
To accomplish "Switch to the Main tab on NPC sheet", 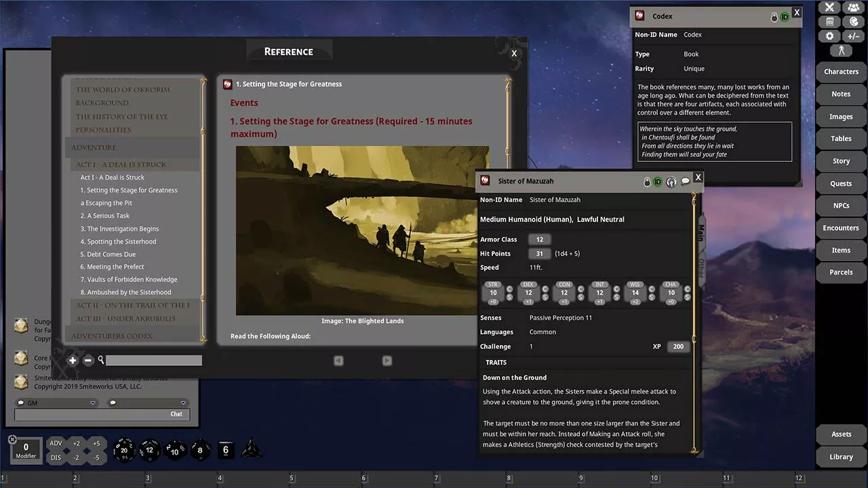I will click(x=701, y=234).
